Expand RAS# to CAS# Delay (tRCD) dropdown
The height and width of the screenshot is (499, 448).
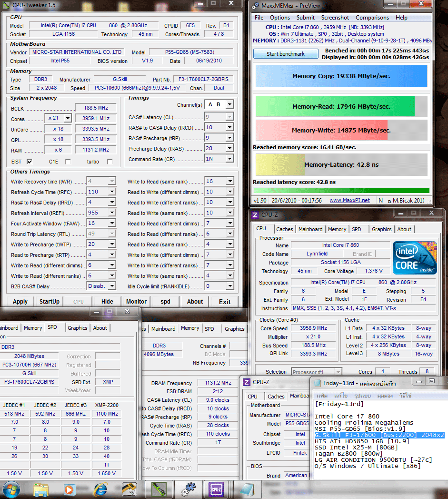[229, 127]
